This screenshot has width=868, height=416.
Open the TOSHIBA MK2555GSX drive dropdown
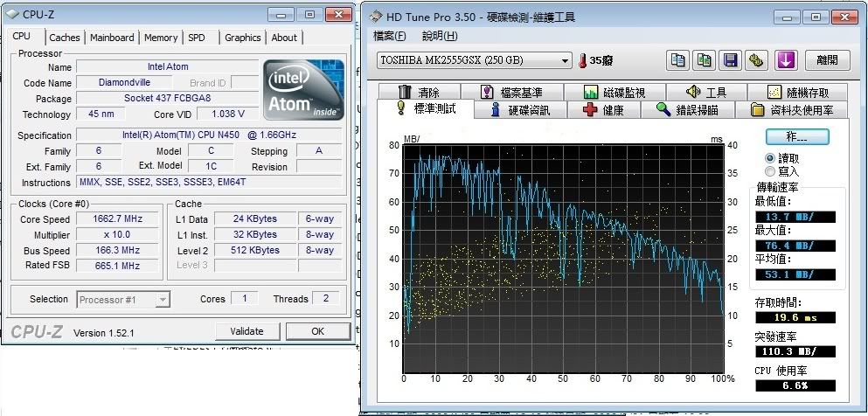[475, 61]
